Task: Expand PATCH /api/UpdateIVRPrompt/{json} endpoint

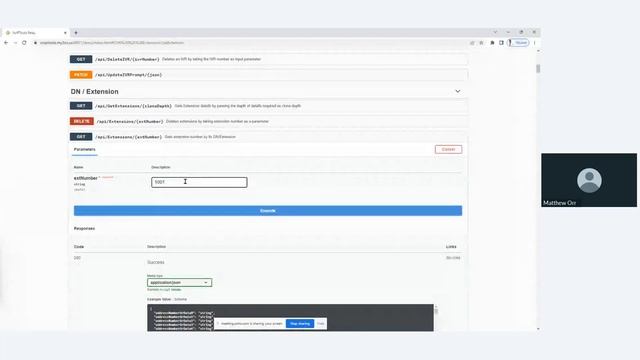Action: coord(269,75)
